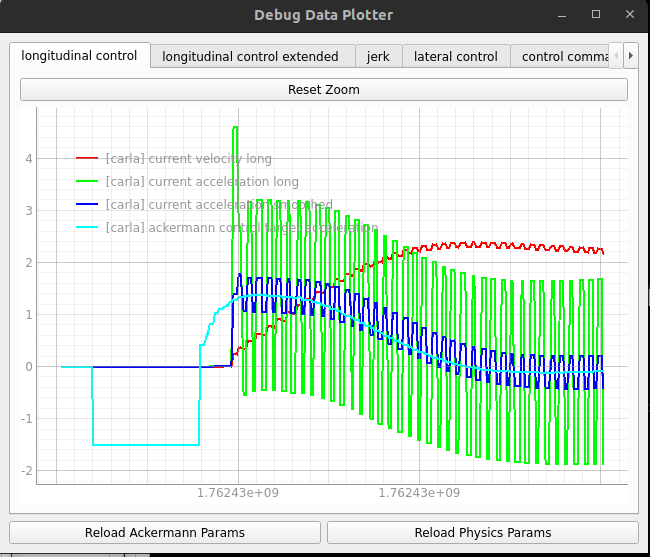Toggle the ackermann control target acceleration label
The height and width of the screenshot is (557, 650).
coord(241,228)
